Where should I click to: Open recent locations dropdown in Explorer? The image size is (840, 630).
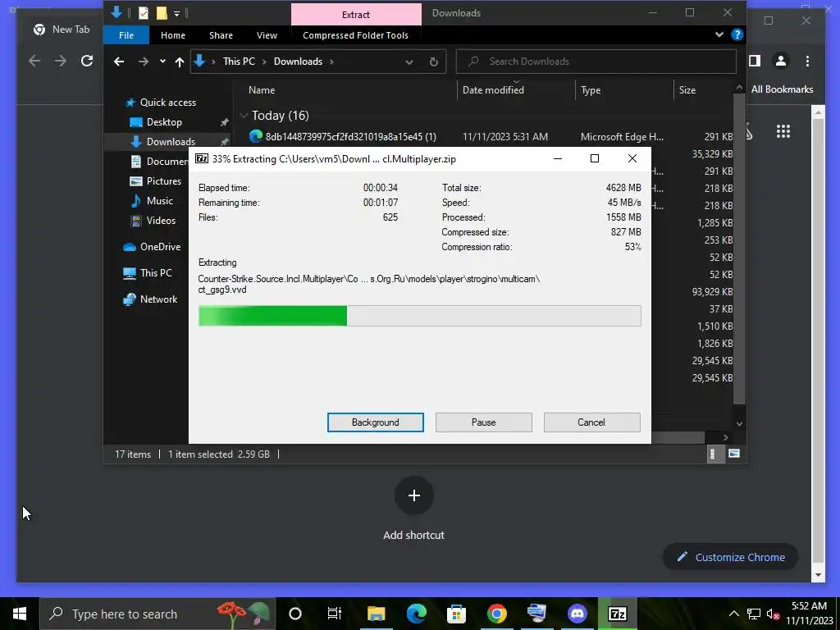[x=162, y=62]
